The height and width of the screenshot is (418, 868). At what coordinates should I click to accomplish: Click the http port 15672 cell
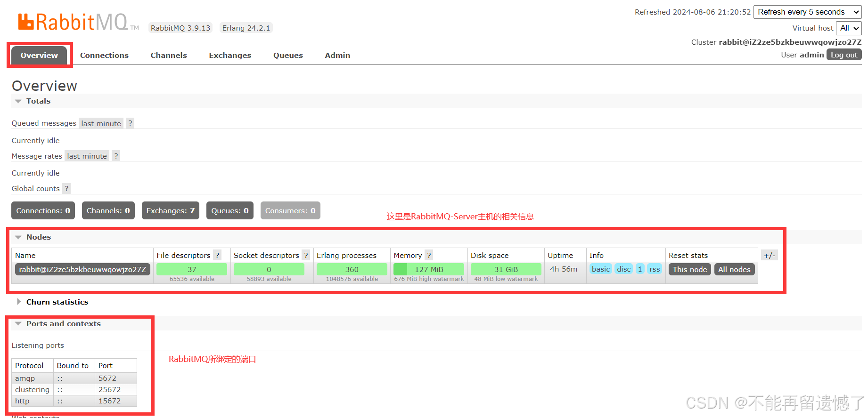tap(116, 401)
